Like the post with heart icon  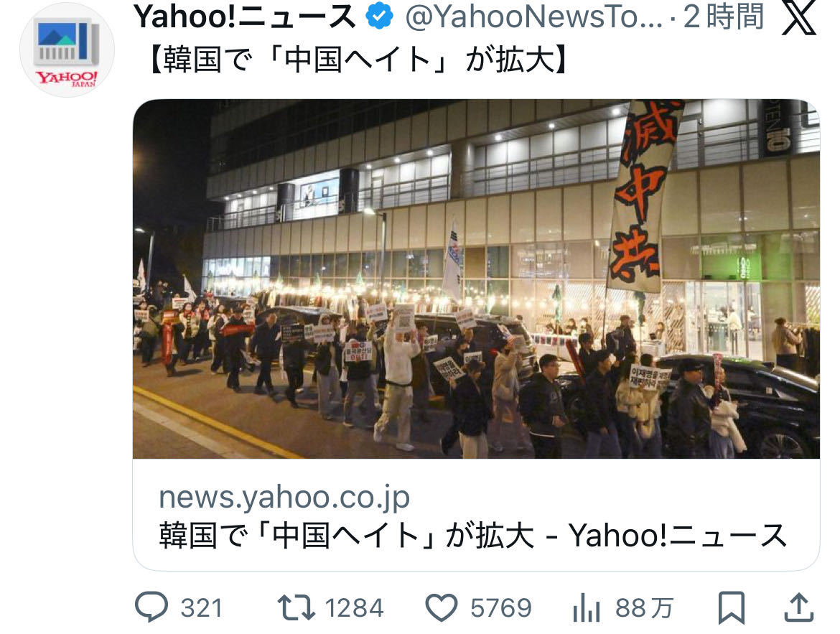pos(442,607)
